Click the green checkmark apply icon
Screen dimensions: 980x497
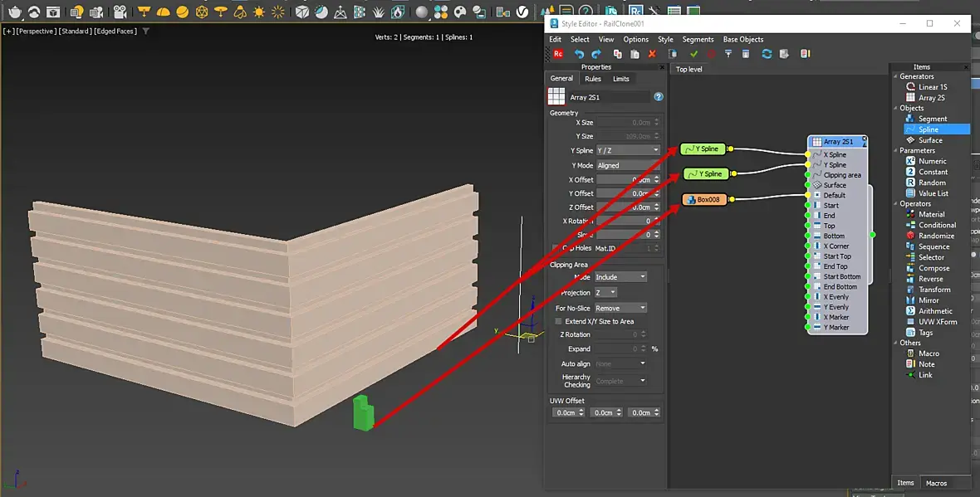point(693,54)
